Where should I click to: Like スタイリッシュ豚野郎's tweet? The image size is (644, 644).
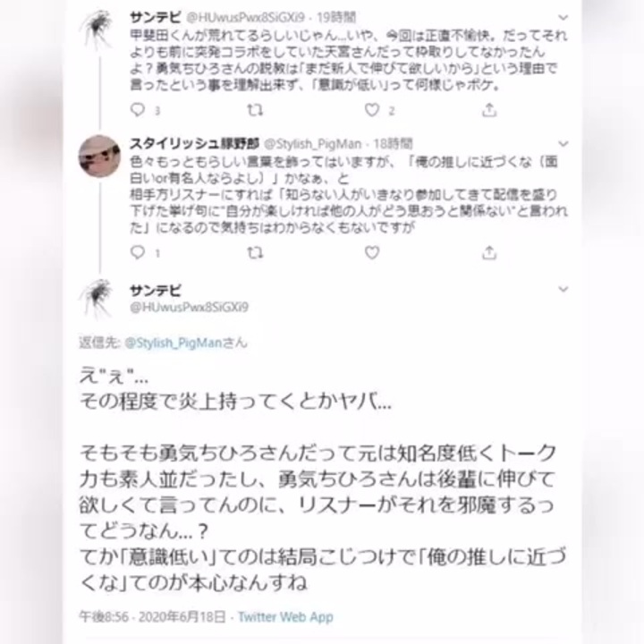coord(372,252)
